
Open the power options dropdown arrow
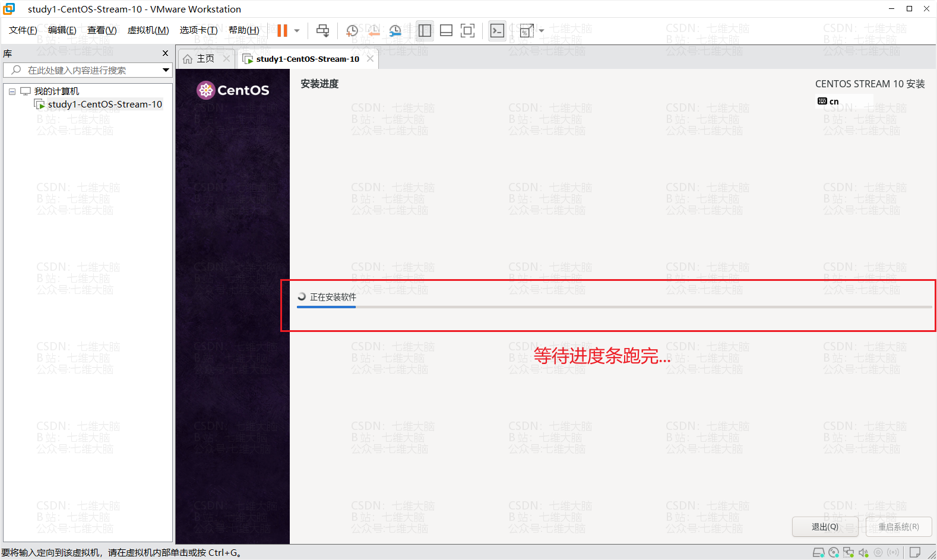coord(297,30)
